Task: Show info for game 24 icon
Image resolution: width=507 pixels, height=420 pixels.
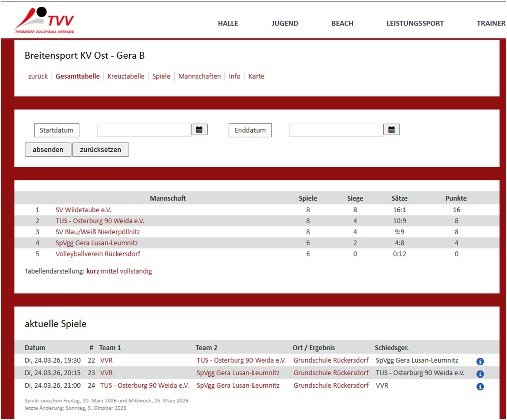Action: point(480,386)
